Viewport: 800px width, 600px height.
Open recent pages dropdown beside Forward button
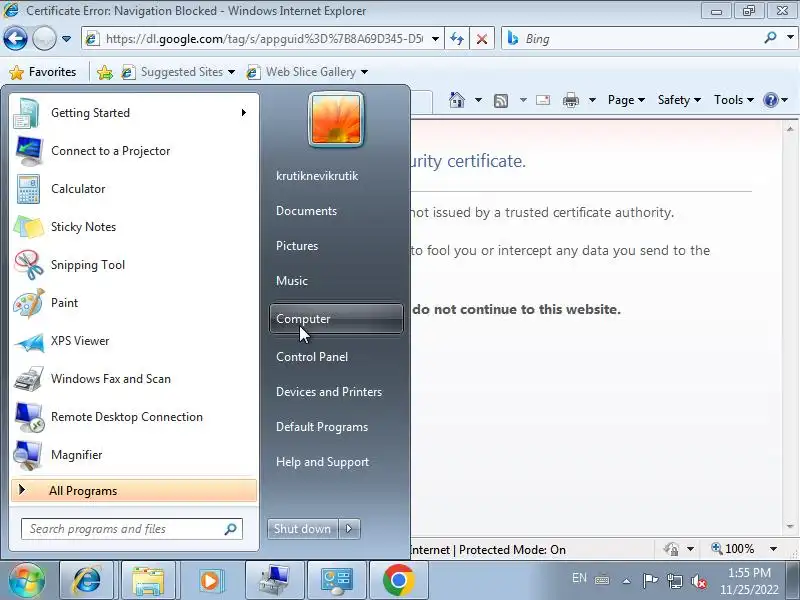66,39
